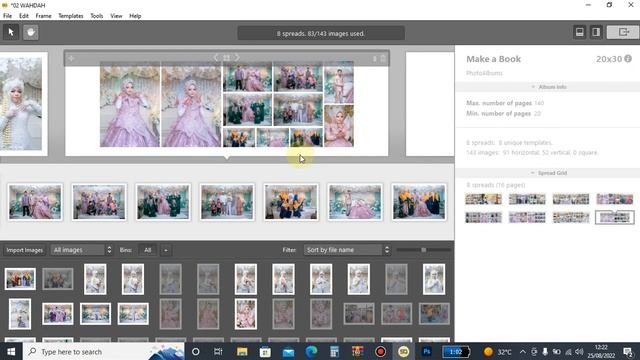Add spread with plus icon on spread bar
The height and width of the screenshot is (360, 640).
point(71,58)
